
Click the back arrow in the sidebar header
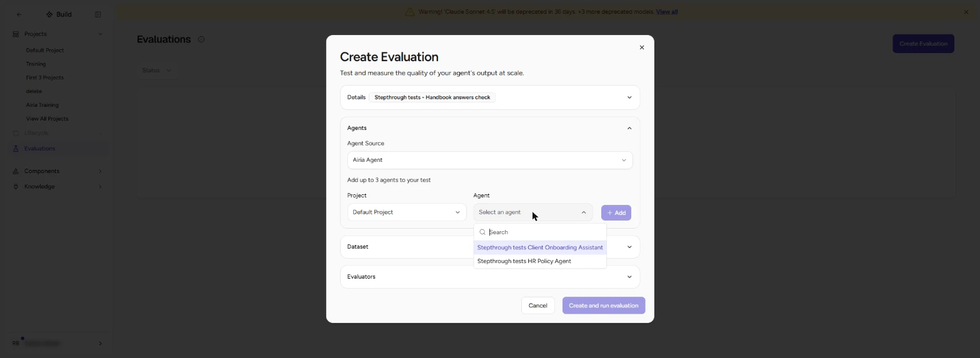(19, 14)
